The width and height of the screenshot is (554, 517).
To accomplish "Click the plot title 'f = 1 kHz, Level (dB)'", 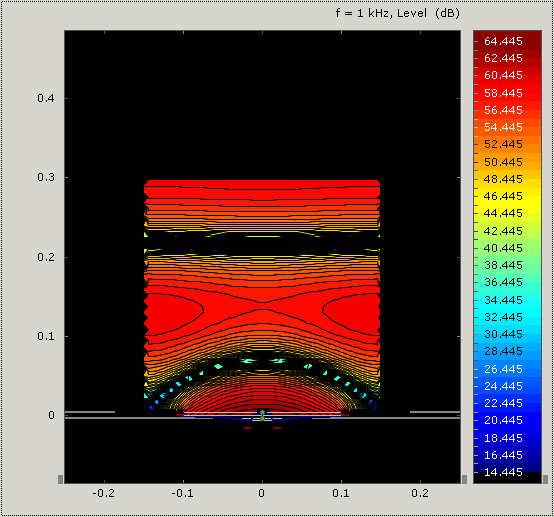I will coord(397,13).
